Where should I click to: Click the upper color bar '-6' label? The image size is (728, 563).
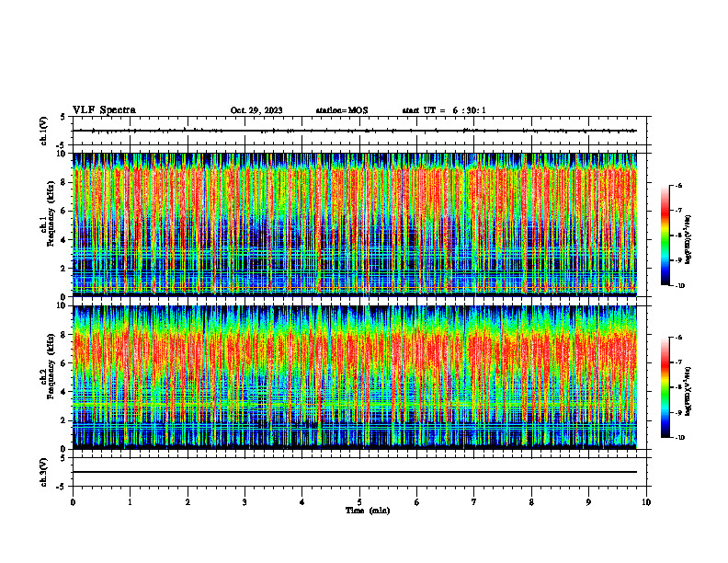coord(678,185)
